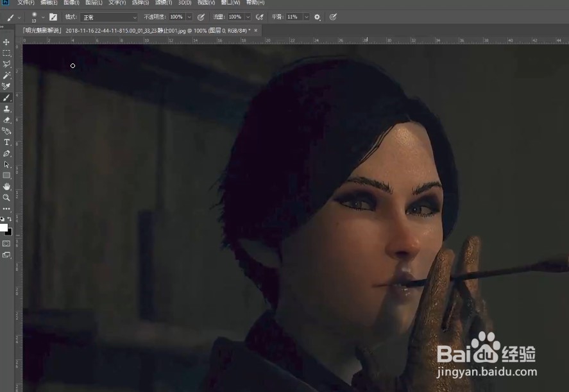Close the 静止001.jpg document tab
Image resolution: width=569 pixels, height=392 pixels.
[256, 31]
